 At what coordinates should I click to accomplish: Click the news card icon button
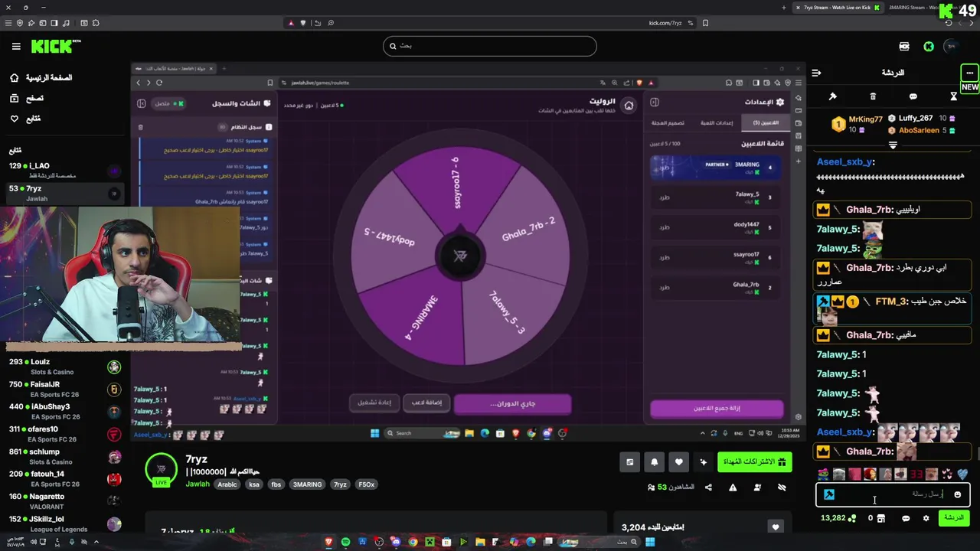click(x=629, y=462)
